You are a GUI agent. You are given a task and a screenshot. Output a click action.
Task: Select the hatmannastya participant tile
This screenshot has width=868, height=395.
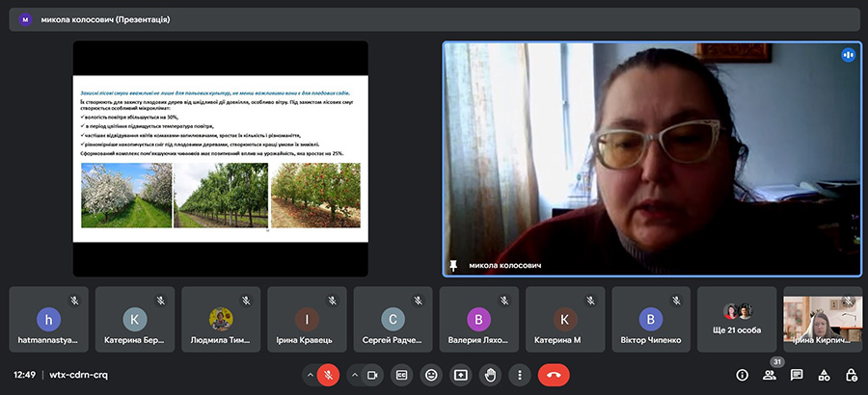(x=49, y=319)
